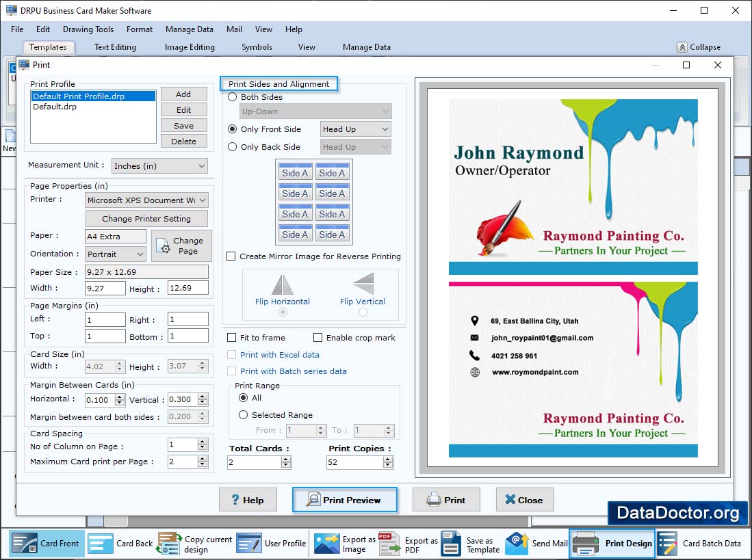Viewport: 752px width, 560px height.
Task: Switch to Text Editing tab
Action: tap(115, 47)
